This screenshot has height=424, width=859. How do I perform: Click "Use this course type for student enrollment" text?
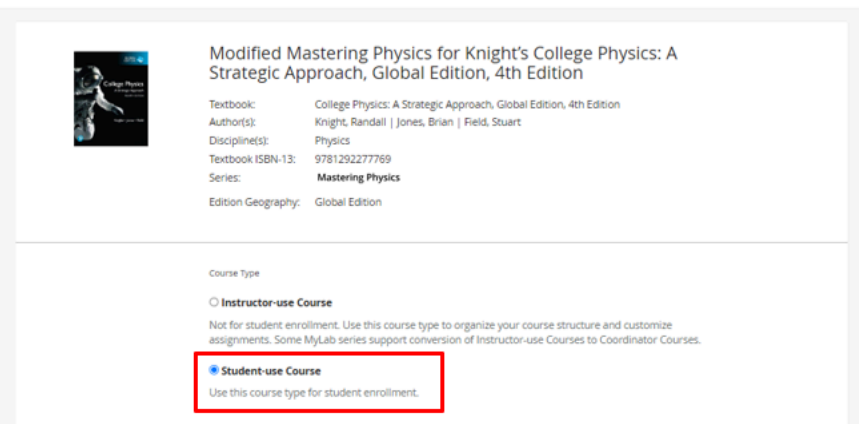[313, 392]
